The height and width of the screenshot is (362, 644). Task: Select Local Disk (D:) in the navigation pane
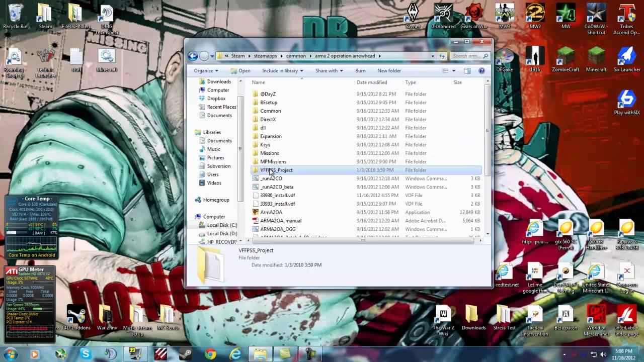pos(222,234)
